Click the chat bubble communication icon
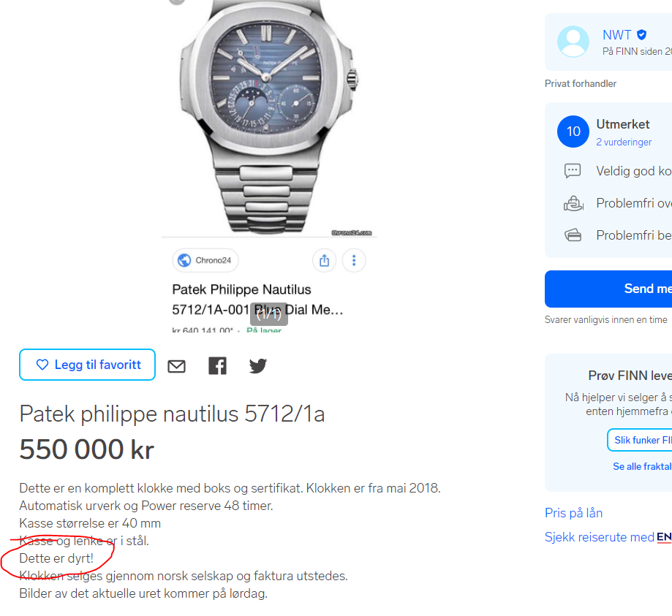Image resolution: width=672 pixels, height=616 pixels. coord(573,171)
